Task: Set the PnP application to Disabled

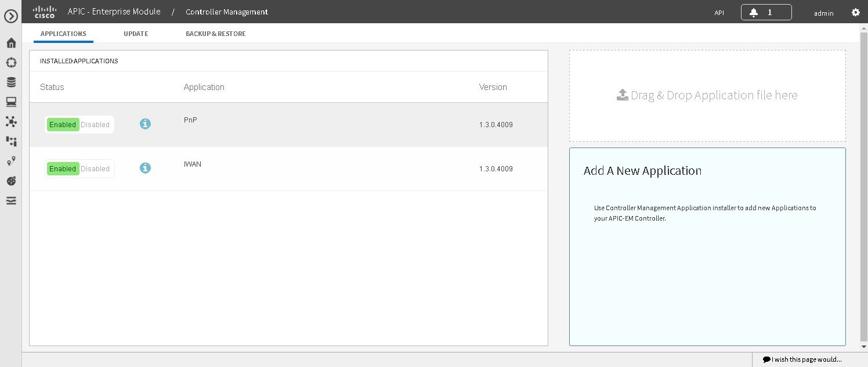Action: pyautogui.click(x=95, y=124)
